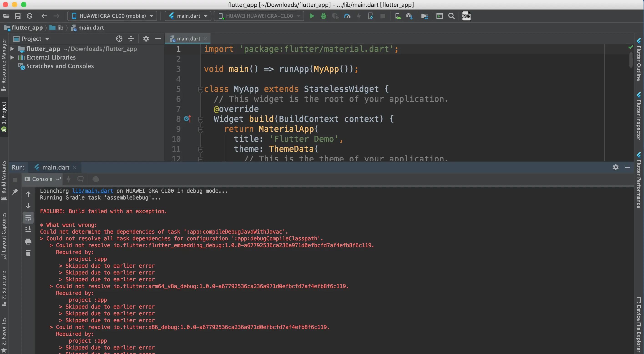Toggle soft-wrap in the console
Image resolution: width=644 pixels, height=354 pixels.
click(x=28, y=218)
